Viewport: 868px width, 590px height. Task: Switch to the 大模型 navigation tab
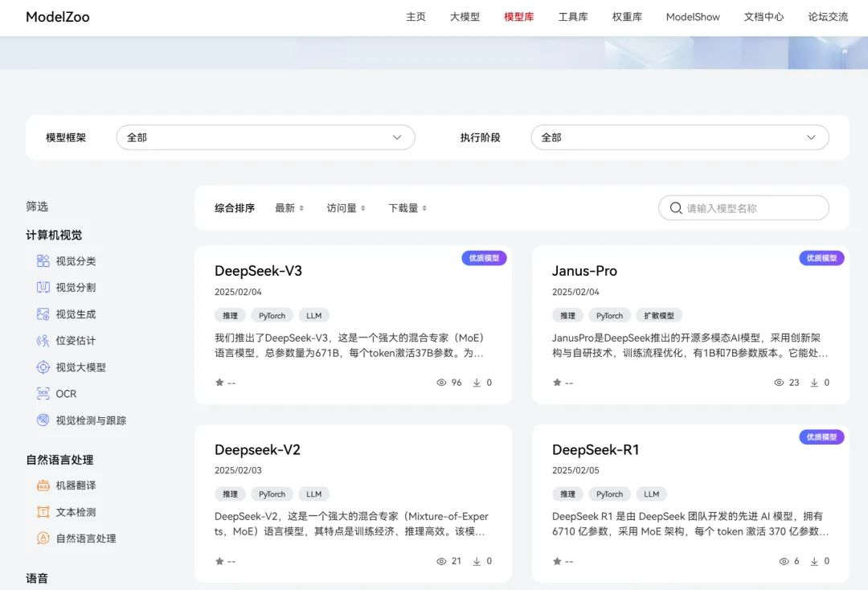pyautogui.click(x=465, y=16)
